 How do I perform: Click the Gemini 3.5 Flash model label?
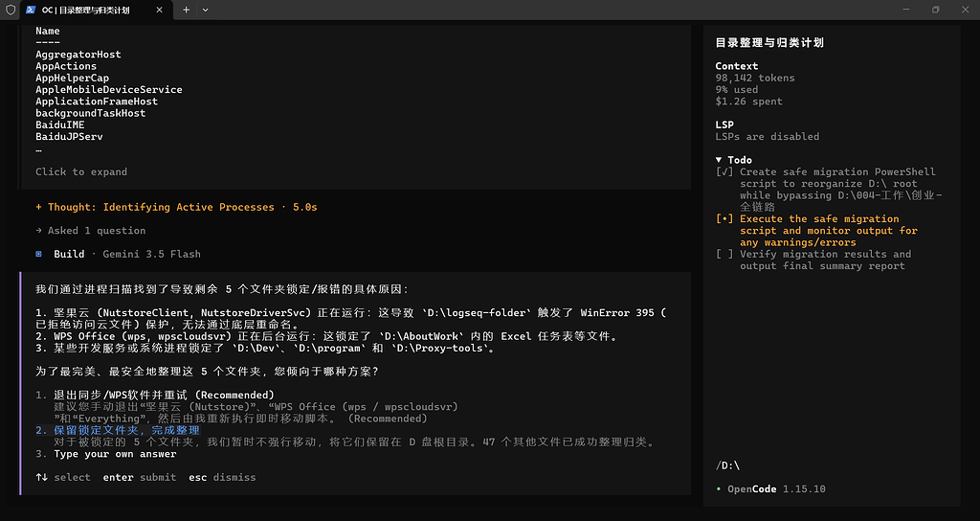[152, 254]
